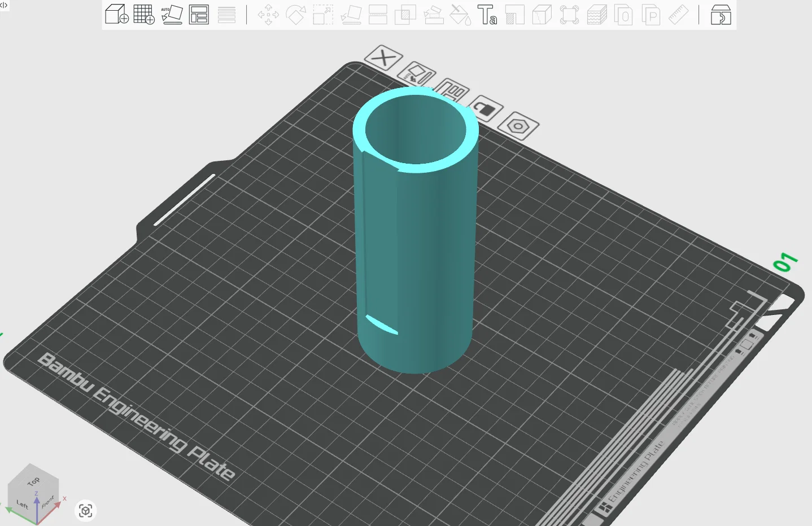Select the Measure ruler tool
Viewport: 812px width, 526px height.
tap(678, 14)
